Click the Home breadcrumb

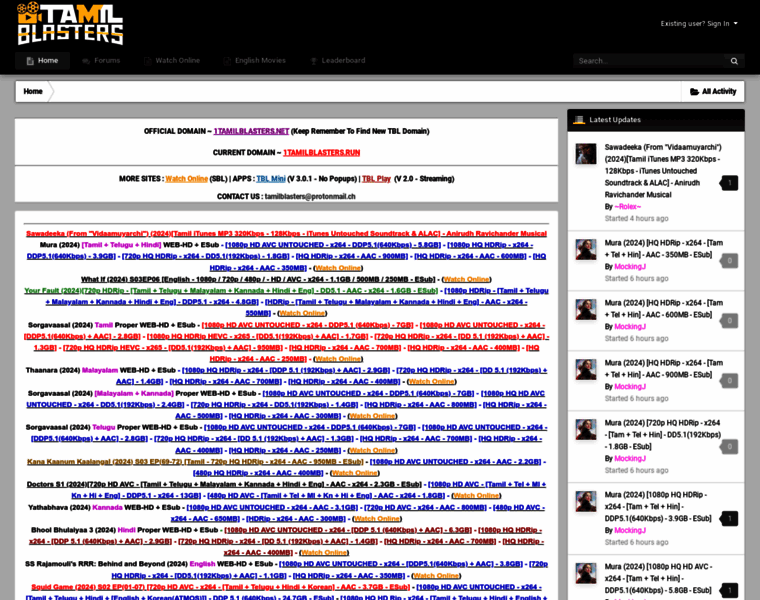coord(33,91)
